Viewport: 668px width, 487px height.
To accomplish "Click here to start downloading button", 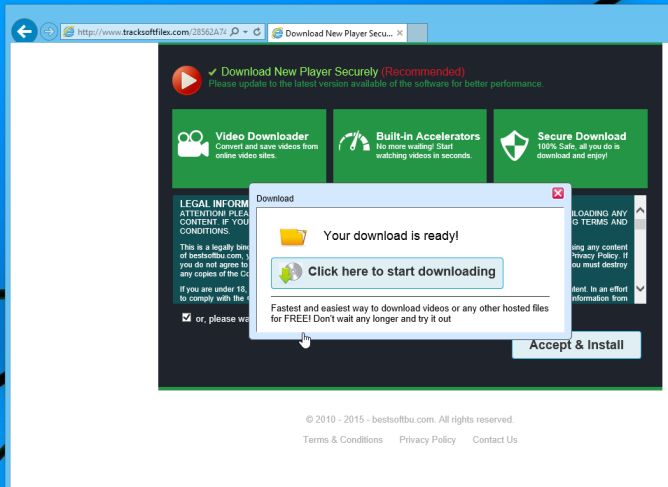I will pos(387,273).
